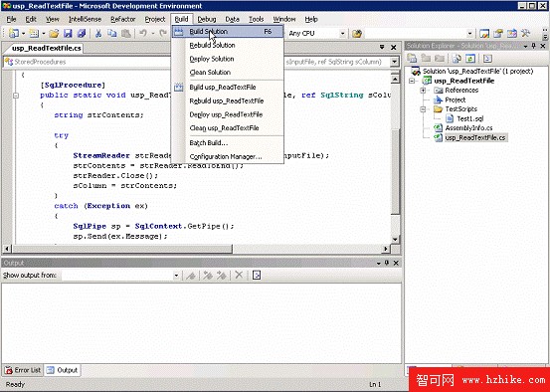Image resolution: width=550 pixels, height=392 pixels.
Task: Click the Save floppy disk icon
Action: click(x=68, y=34)
